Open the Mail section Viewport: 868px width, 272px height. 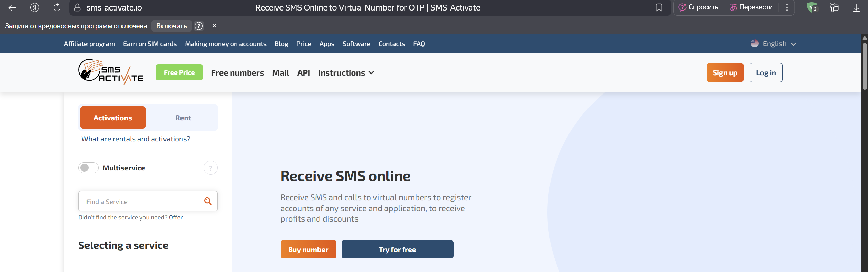pyautogui.click(x=281, y=73)
